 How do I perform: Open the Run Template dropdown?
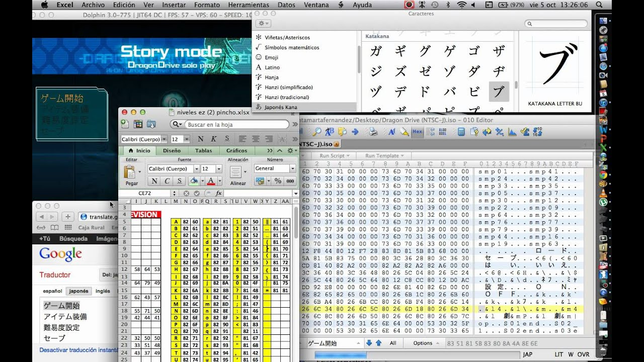384,156
